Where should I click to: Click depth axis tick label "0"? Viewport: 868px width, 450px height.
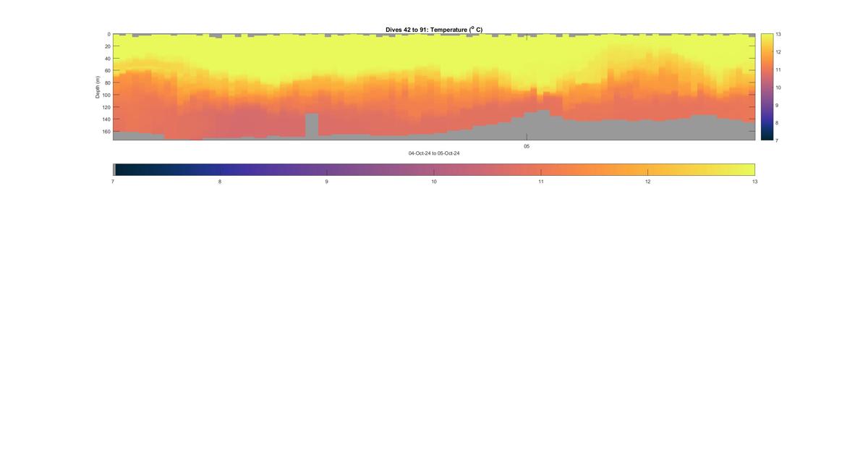pyautogui.click(x=109, y=34)
